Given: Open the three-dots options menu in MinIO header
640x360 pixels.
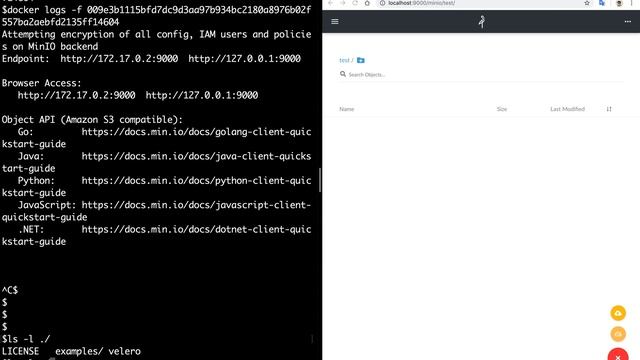Looking at the screenshot, I should point(627,22).
